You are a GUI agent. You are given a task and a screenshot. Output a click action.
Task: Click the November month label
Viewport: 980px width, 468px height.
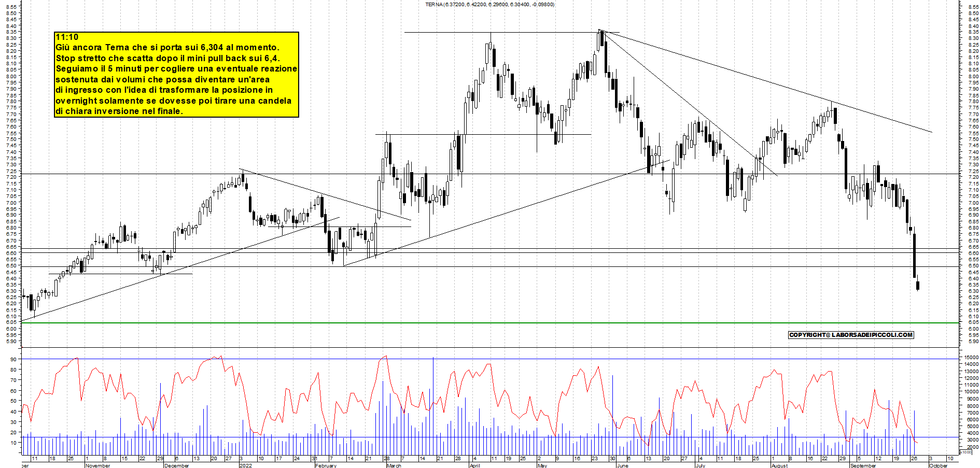pyautogui.click(x=97, y=465)
